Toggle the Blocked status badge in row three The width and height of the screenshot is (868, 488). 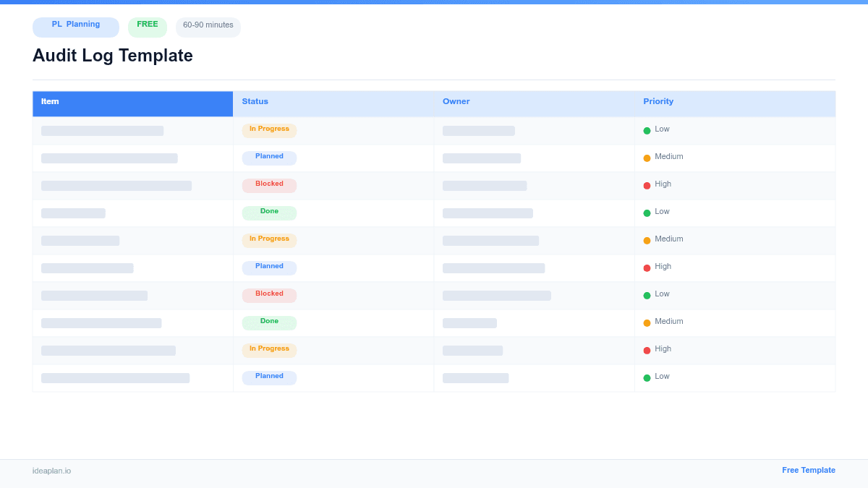click(269, 184)
